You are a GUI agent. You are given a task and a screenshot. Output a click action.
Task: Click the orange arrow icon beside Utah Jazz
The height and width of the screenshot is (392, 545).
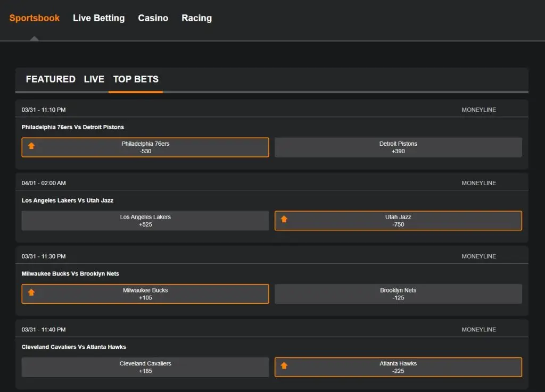[284, 219]
